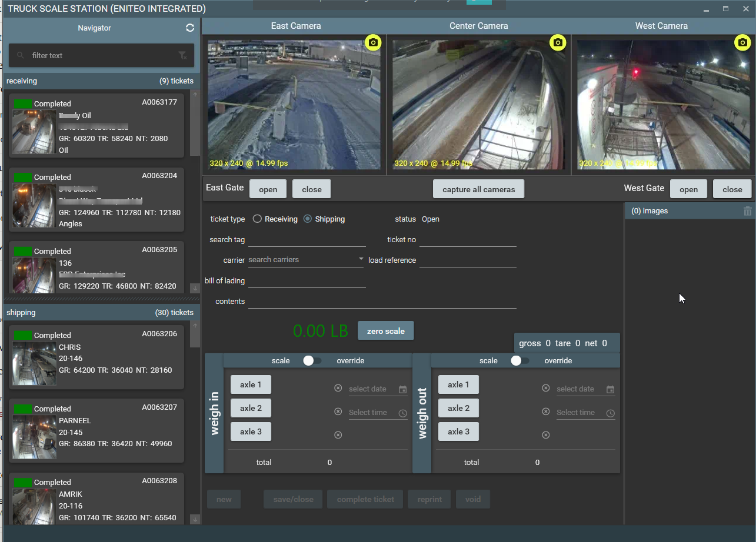Switch the weigh-in scale toggle to override
Screen dimensions: 756x542
click(x=312, y=360)
